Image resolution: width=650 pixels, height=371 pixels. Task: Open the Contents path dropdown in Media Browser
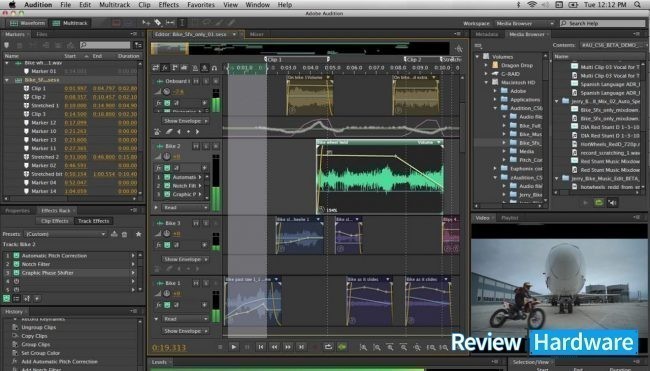pyautogui.click(x=613, y=45)
